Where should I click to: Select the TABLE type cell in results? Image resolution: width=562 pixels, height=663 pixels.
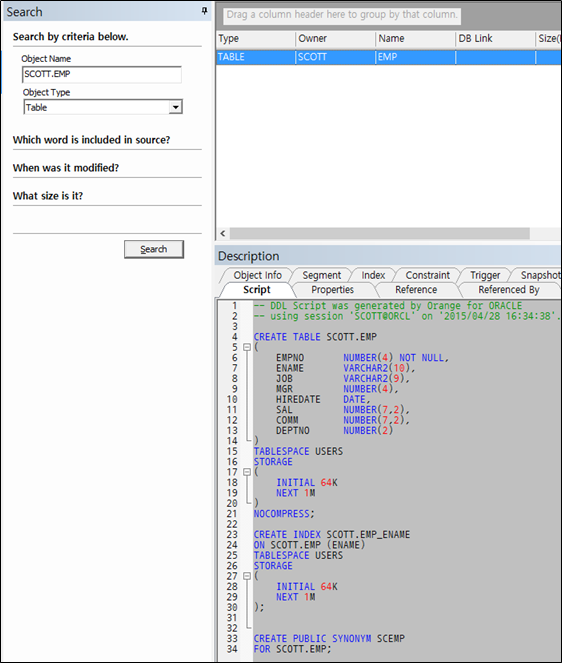pyautogui.click(x=255, y=57)
